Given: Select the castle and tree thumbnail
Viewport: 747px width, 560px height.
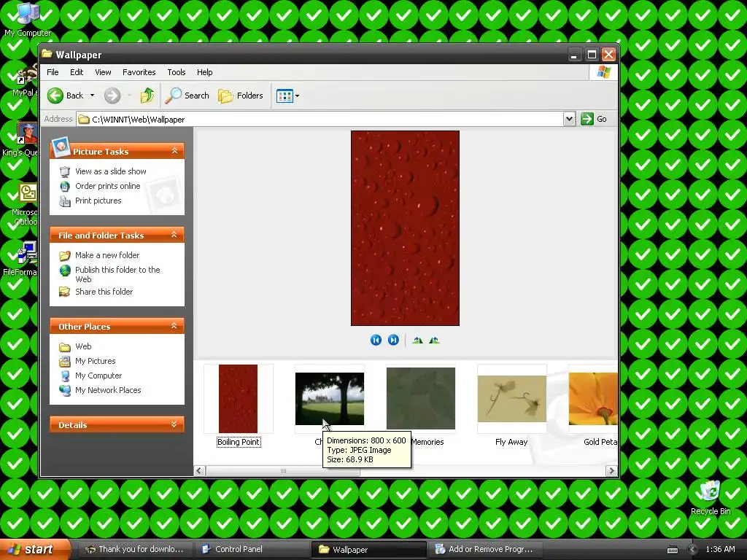Looking at the screenshot, I should coord(330,399).
